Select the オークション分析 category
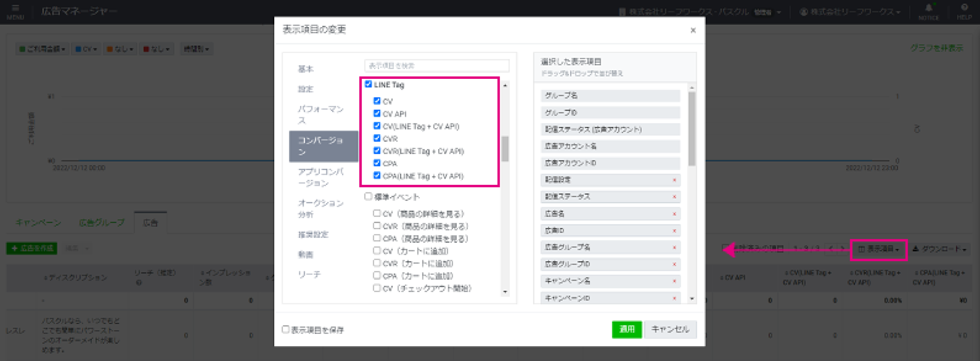The height and width of the screenshot is (361, 980). coord(320,209)
